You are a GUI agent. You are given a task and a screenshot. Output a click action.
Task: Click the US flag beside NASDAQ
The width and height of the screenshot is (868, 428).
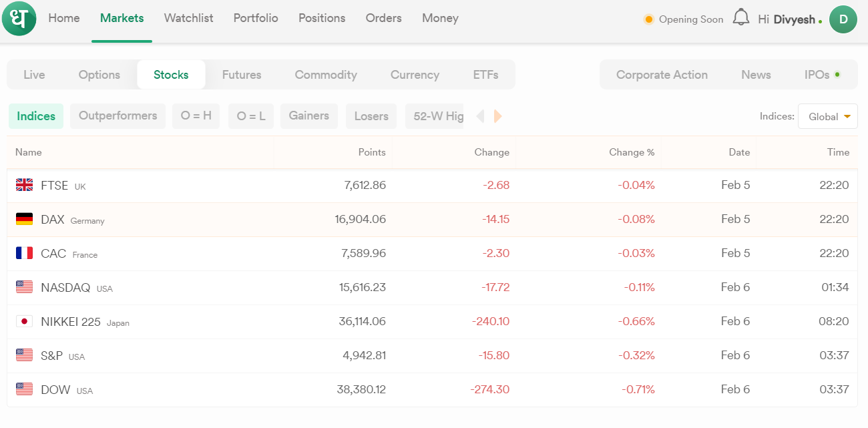coord(25,287)
